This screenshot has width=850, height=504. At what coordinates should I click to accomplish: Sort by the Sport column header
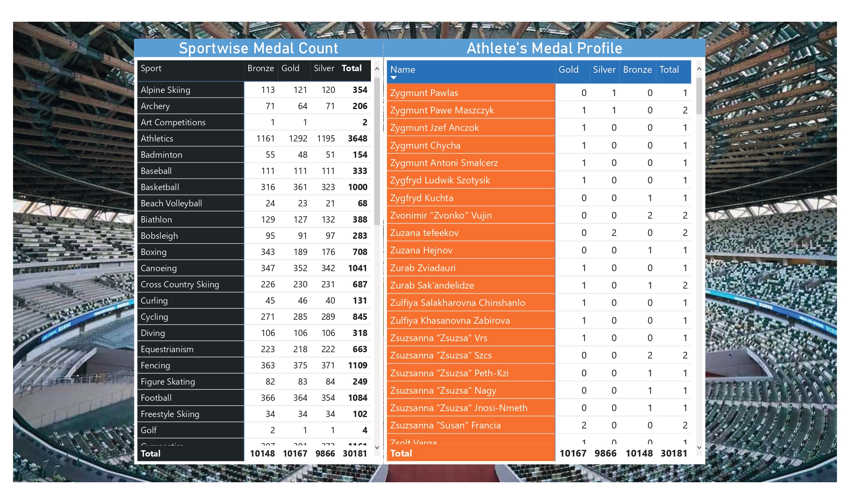click(151, 68)
